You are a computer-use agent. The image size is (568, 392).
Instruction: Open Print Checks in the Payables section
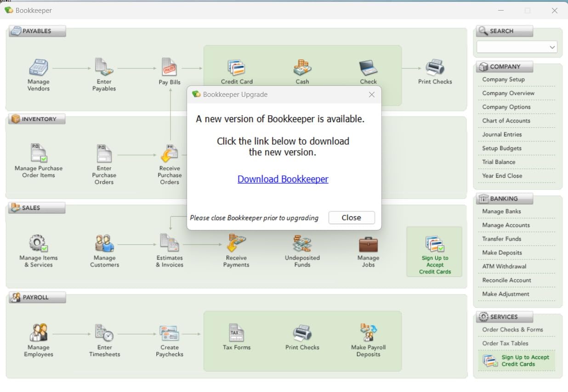tap(434, 67)
